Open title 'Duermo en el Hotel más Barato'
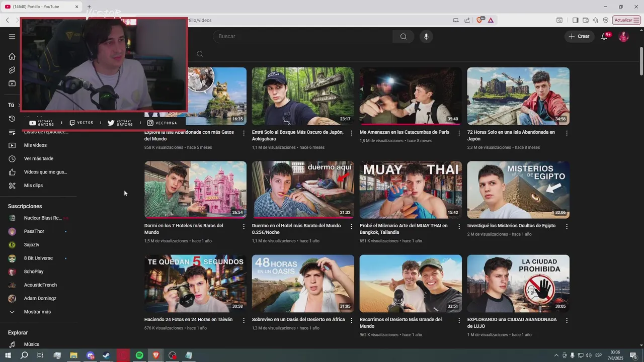Viewport: 644px width, 362px height. click(x=296, y=229)
